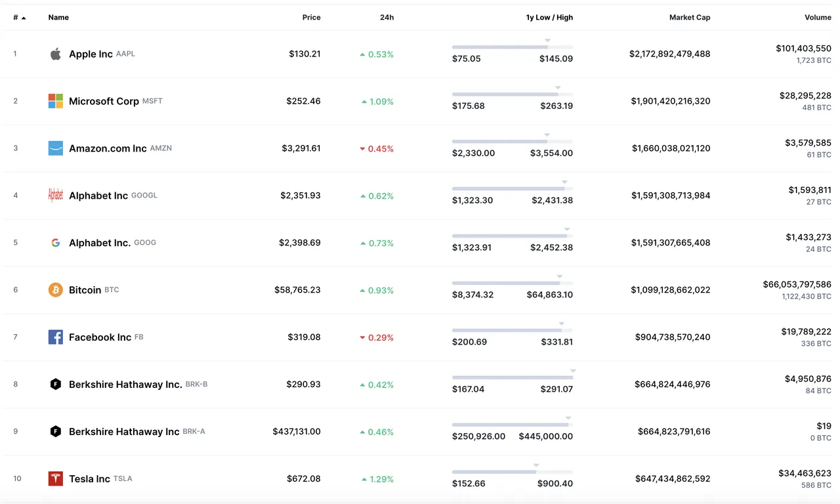840x504 pixels.
Task: Open the Alphabet Inc. GOOG link
Action: click(100, 243)
